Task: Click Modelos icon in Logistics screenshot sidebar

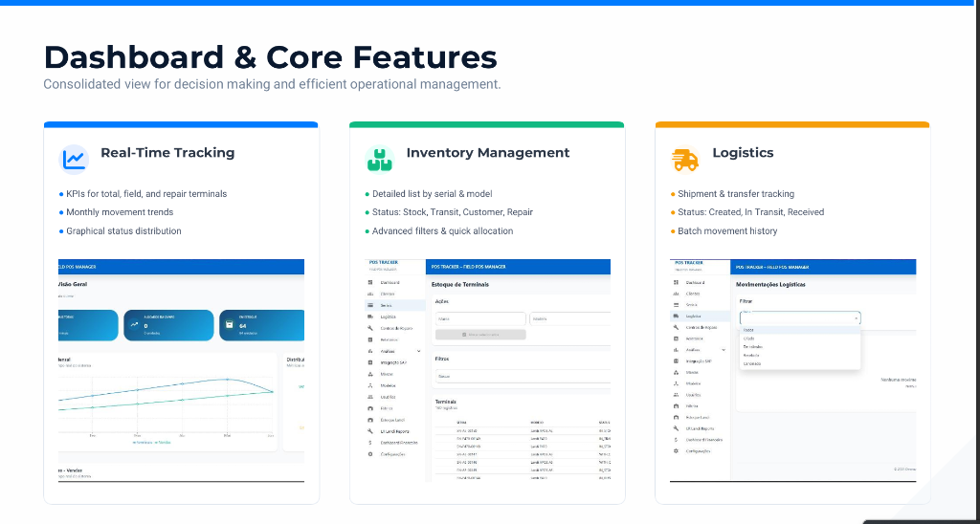Action: pyautogui.click(x=676, y=383)
